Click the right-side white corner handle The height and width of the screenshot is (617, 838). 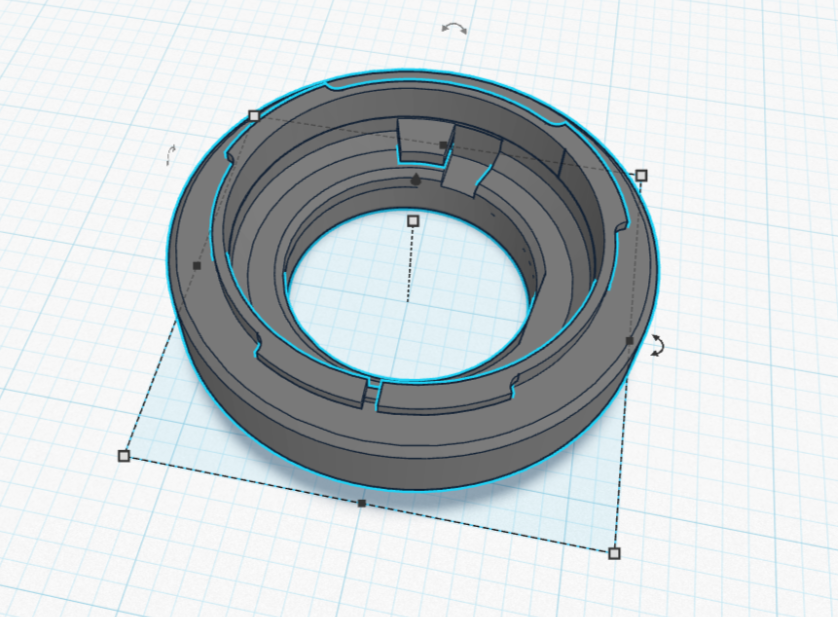(x=641, y=176)
